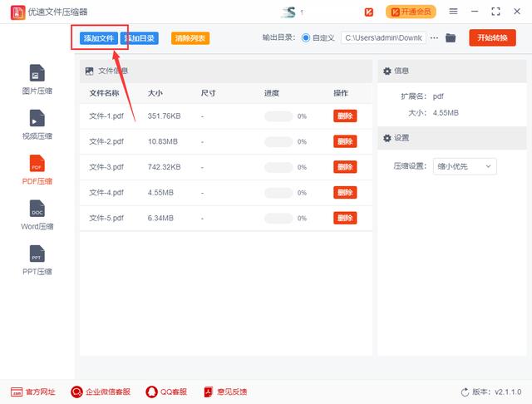Open the hamburger menu in title bar
The width and height of the screenshot is (532, 404).
coord(453,12)
